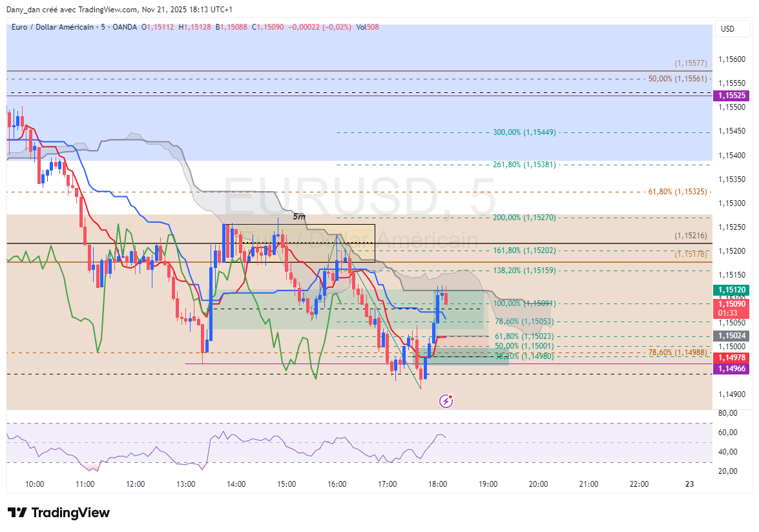The image size is (759, 532).
Task: Click the 1,15400 price scale label
Action: (732, 156)
